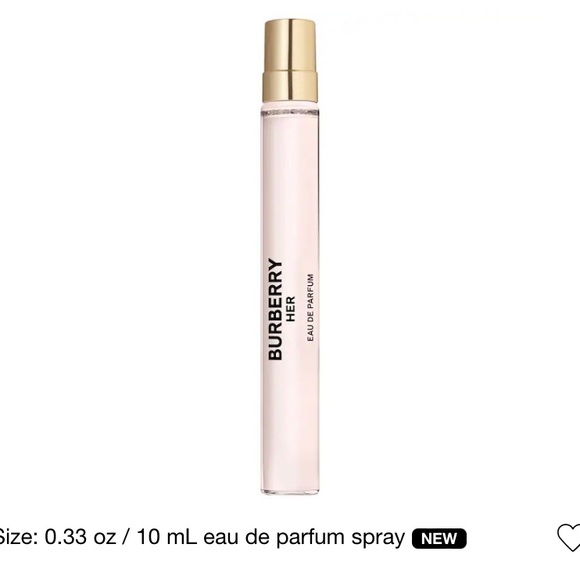Add the perfume to Loves with the heart icon
Viewport: 580px width, 580px height.
tap(570, 538)
